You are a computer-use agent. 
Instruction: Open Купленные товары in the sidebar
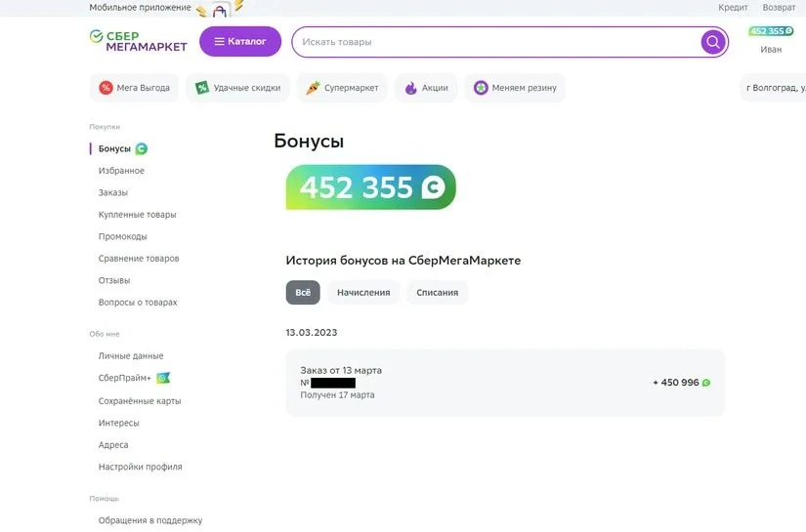[x=137, y=215]
